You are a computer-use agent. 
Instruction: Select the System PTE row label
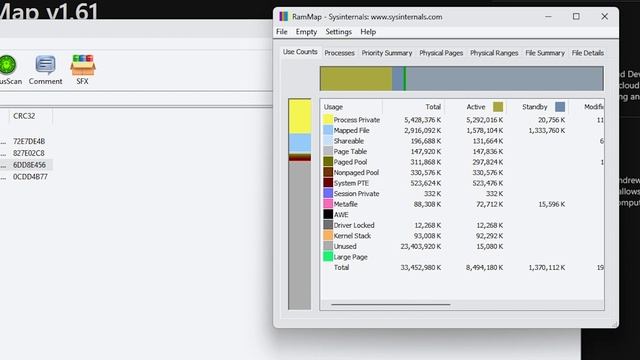[351, 183]
